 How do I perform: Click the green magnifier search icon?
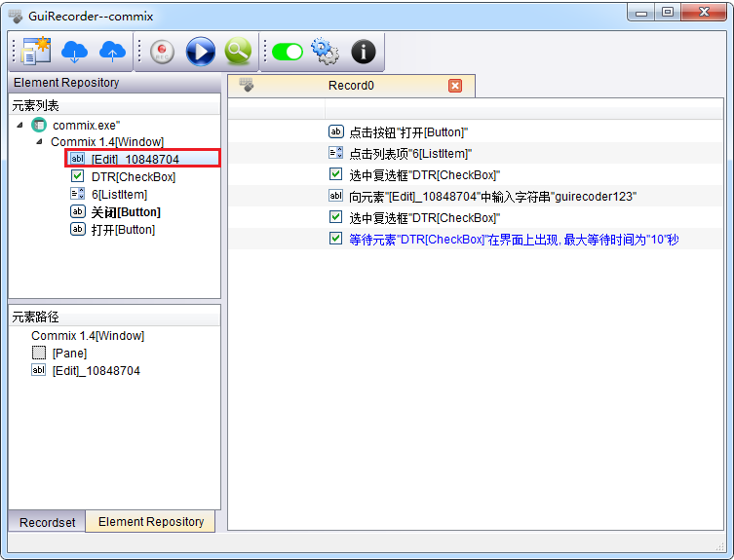[238, 51]
